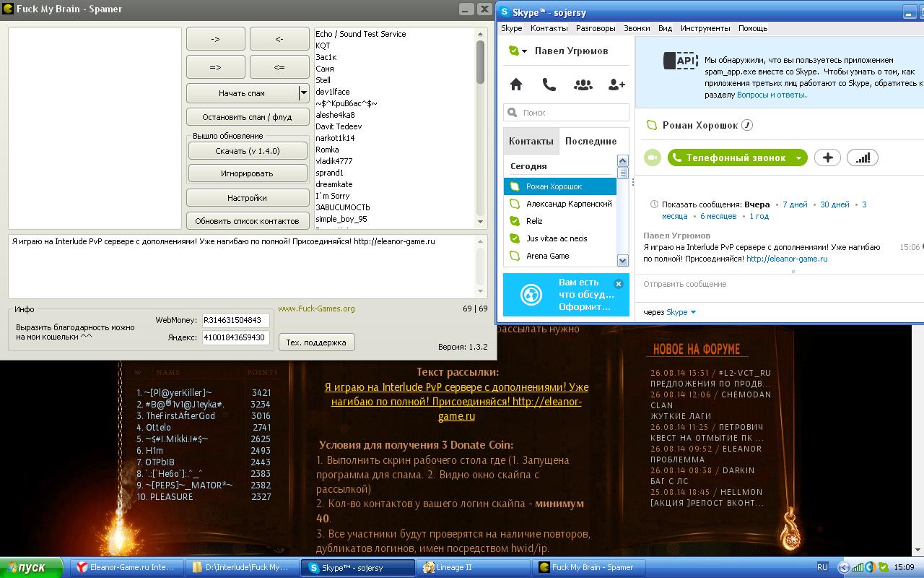
Task: Open the 'через Skype' send-method dropdown
Action: (x=693, y=312)
